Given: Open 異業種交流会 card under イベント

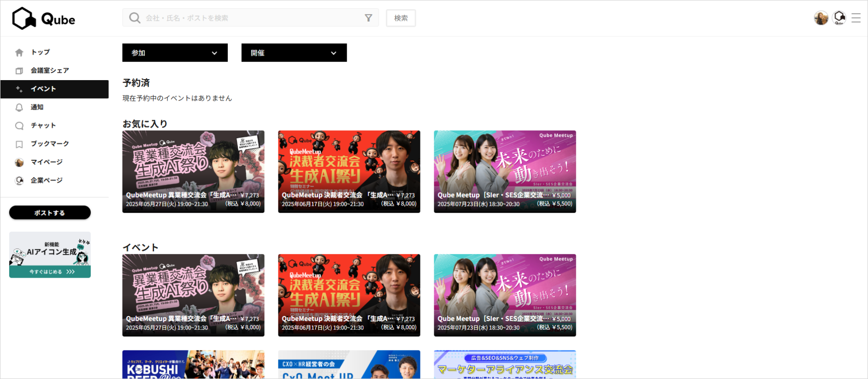Looking at the screenshot, I should coord(193,295).
